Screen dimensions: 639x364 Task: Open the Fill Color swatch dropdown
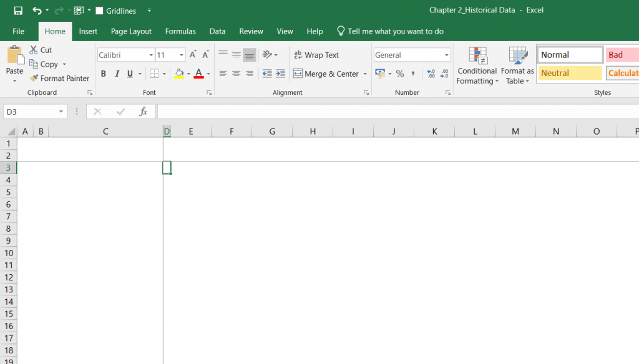tap(187, 74)
